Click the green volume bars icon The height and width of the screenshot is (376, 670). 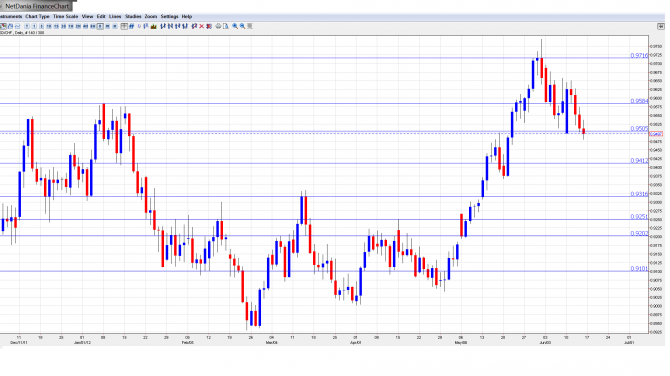click(153, 26)
